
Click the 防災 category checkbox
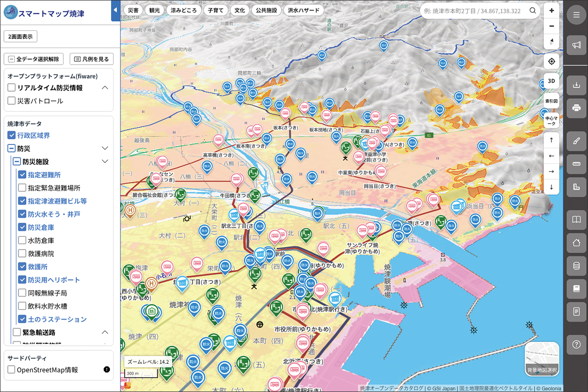click(11, 148)
